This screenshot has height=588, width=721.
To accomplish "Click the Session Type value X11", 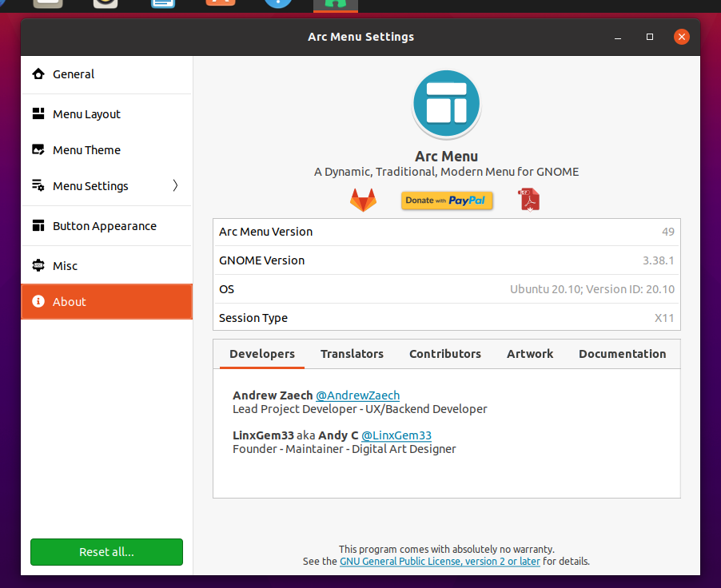I will pyautogui.click(x=664, y=318).
